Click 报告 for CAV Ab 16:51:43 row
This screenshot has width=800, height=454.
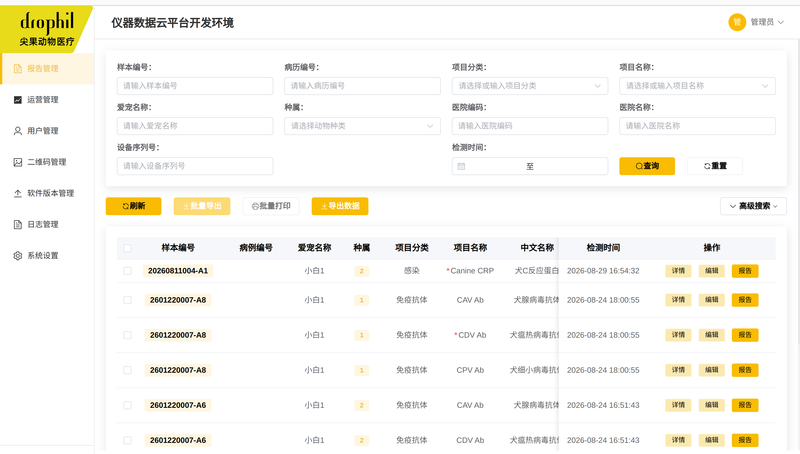tap(745, 405)
